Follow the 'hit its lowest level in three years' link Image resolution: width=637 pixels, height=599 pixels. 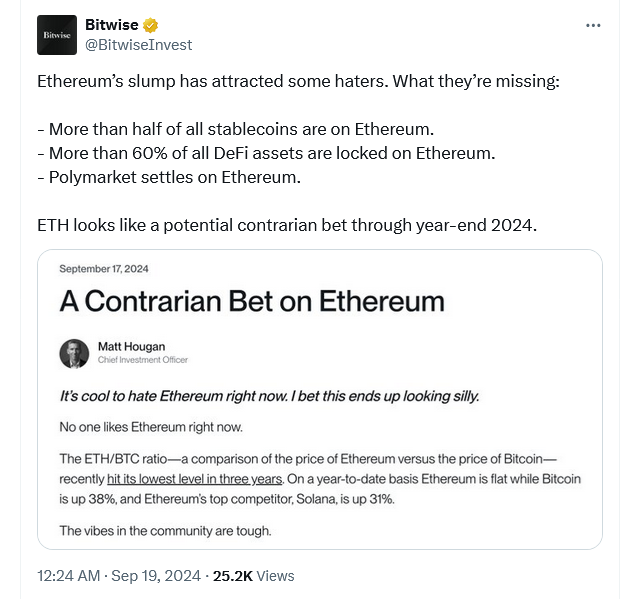point(194,479)
